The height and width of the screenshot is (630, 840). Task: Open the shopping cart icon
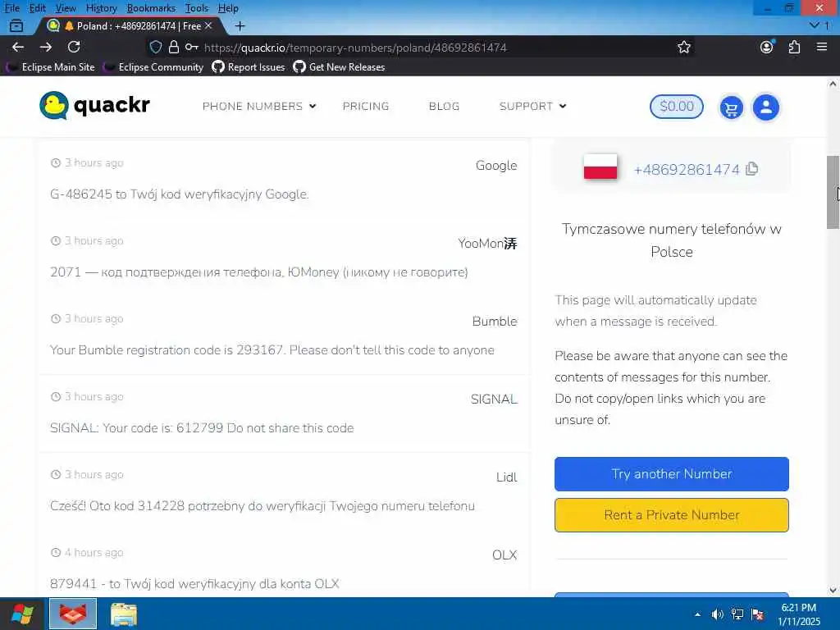(731, 107)
